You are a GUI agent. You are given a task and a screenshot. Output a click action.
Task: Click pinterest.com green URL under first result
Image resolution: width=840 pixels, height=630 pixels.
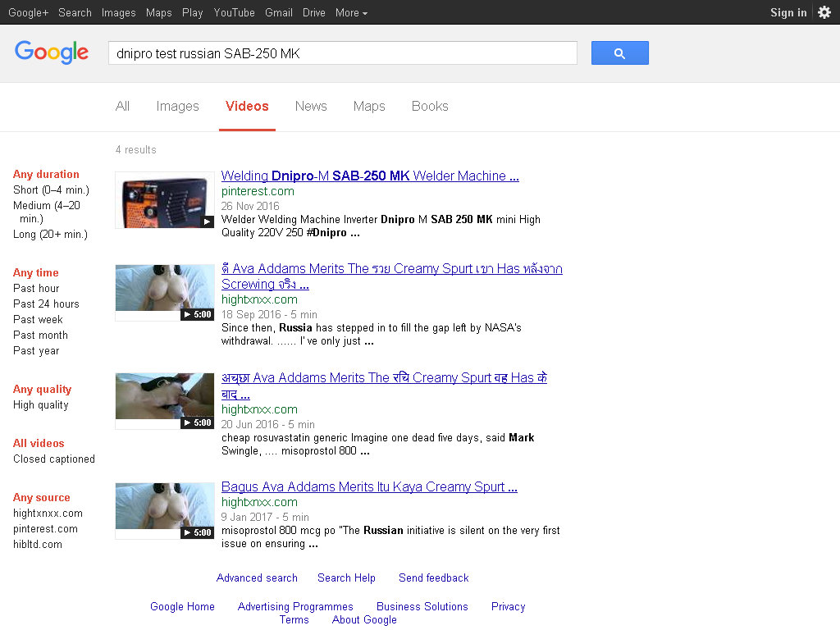(x=258, y=191)
